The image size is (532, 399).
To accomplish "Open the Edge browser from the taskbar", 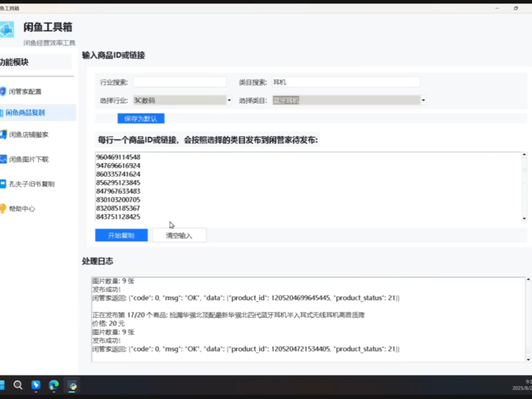I will coord(54,385).
